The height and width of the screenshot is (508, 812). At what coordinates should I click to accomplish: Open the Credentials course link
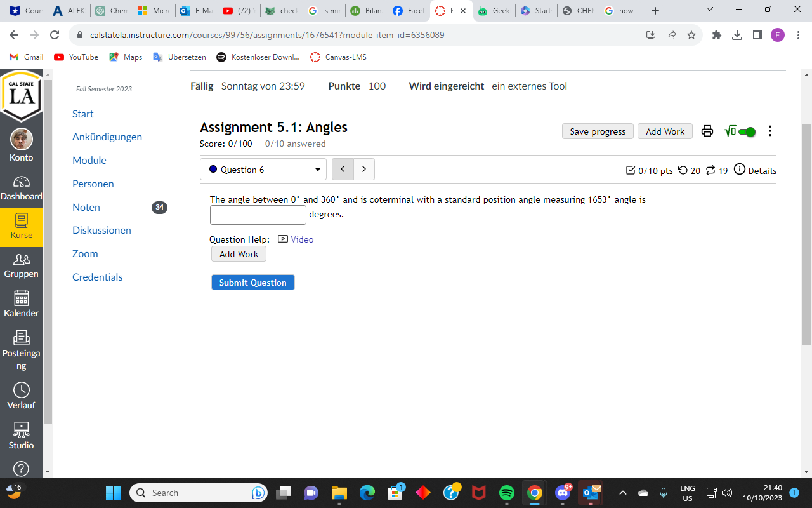[x=98, y=277]
